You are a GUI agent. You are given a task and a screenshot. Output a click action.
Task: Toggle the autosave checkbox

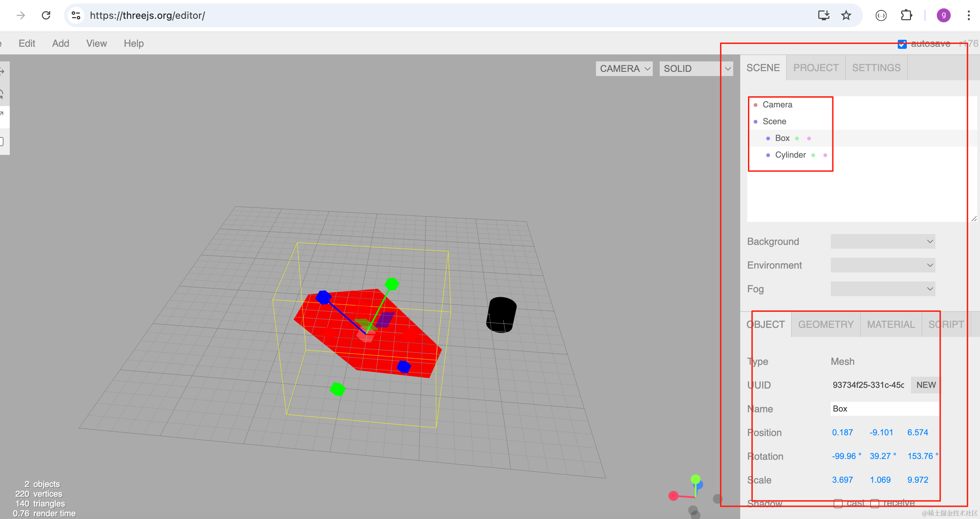coord(902,44)
